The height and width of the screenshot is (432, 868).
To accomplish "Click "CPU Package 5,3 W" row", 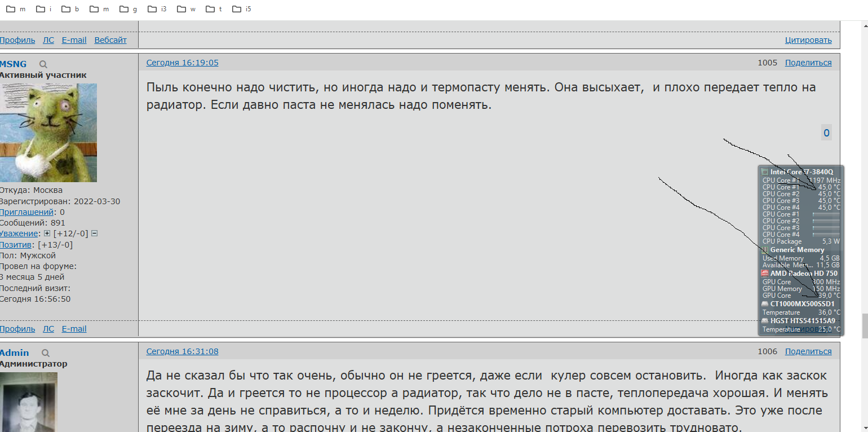I will coord(801,241).
